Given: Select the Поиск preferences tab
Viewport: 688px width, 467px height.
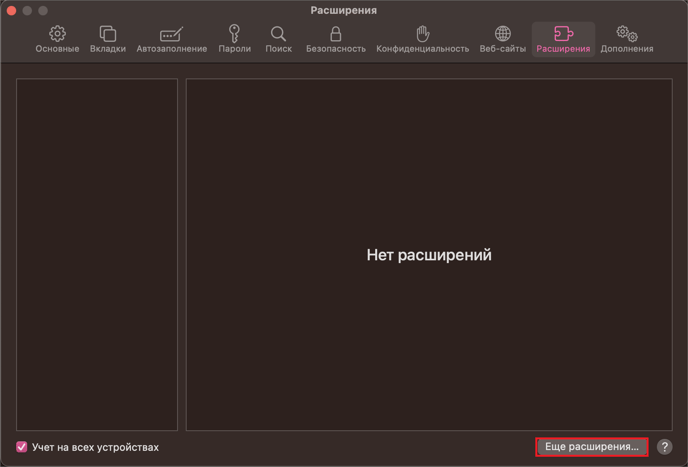Looking at the screenshot, I should (x=279, y=40).
